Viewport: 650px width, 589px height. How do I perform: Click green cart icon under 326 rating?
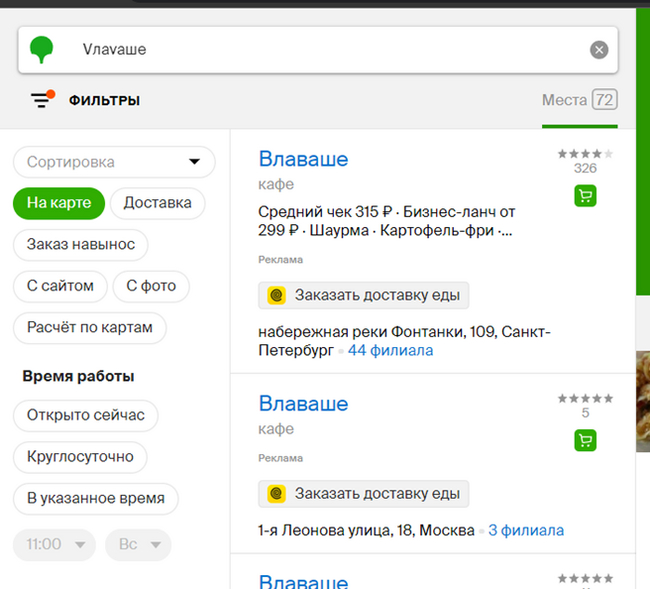[585, 196]
